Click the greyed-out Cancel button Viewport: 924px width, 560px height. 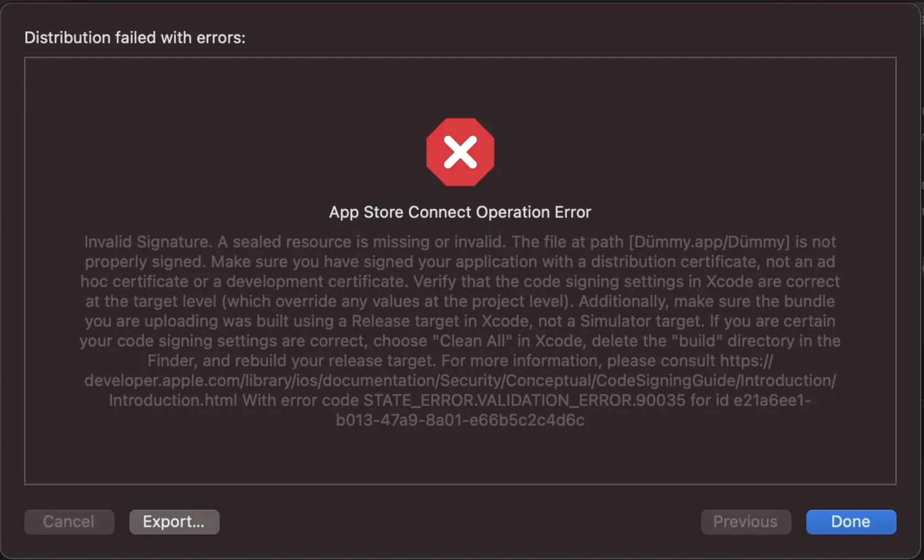[x=69, y=521]
